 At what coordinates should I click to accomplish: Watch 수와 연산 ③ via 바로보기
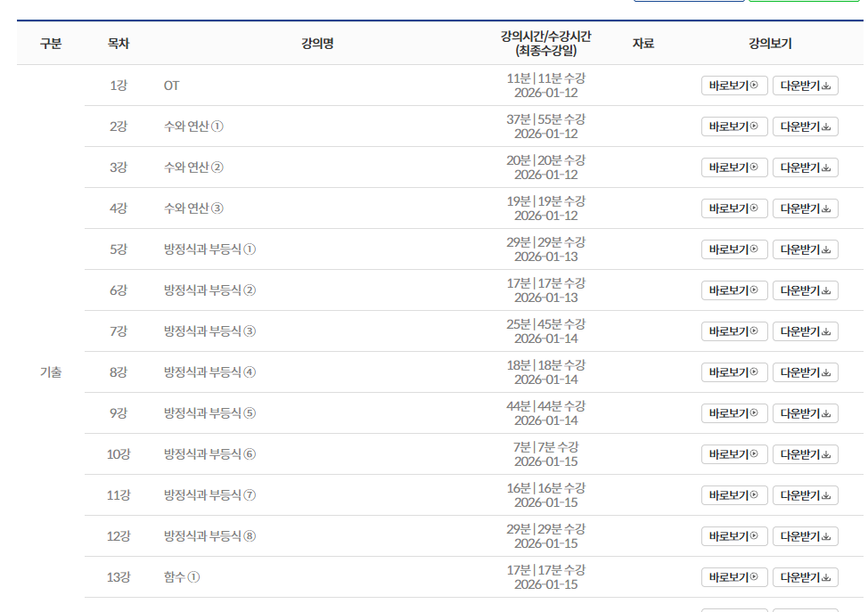coord(733,208)
